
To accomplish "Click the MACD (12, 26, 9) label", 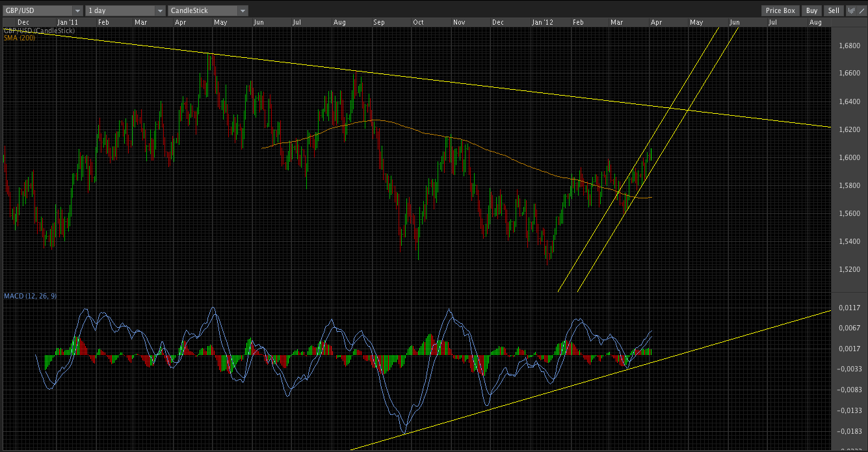I will pos(30,296).
